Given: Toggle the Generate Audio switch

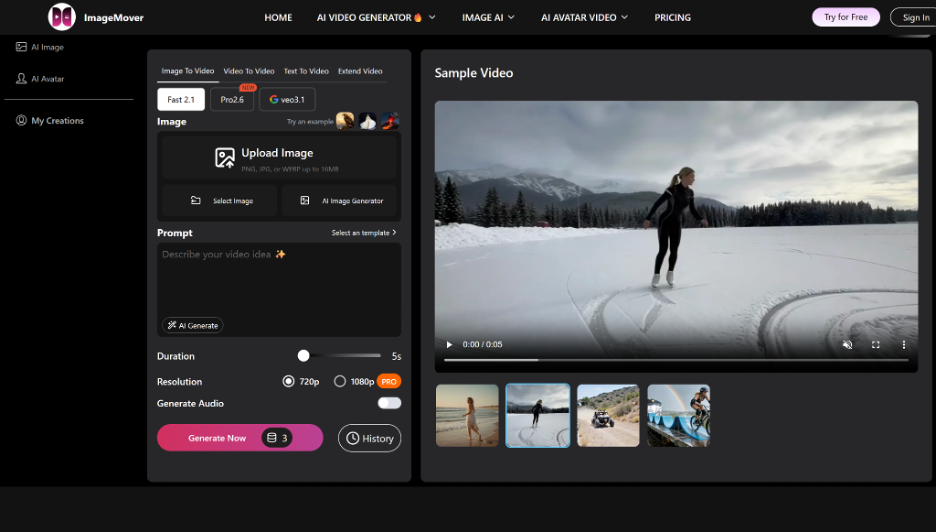Looking at the screenshot, I should 389,403.
